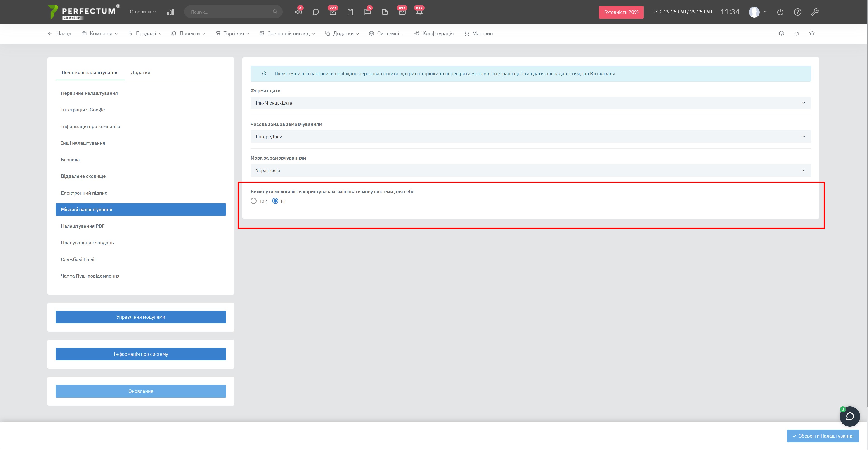This screenshot has height=450, width=868.
Task: Click the Зберегти Налаштування button
Action: [822, 436]
